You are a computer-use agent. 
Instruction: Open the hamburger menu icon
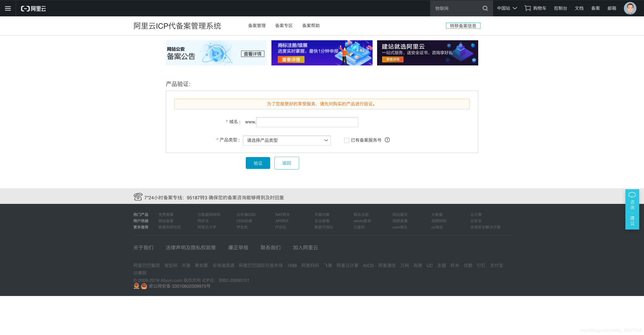(8, 8)
